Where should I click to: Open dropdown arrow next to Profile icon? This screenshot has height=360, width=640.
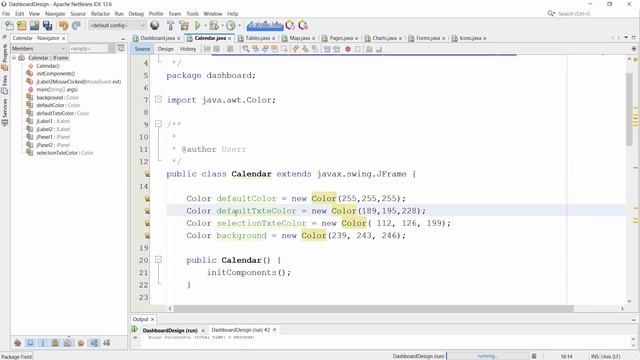(x=239, y=25)
